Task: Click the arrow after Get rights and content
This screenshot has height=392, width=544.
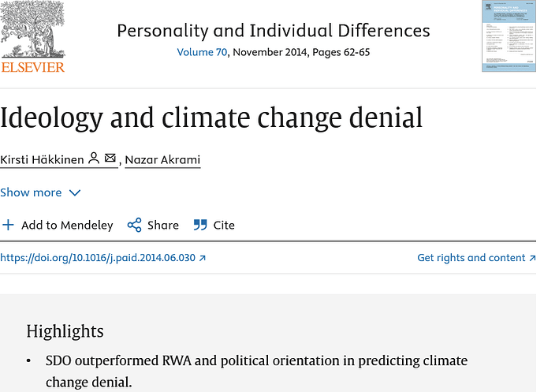Action: (x=532, y=258)
